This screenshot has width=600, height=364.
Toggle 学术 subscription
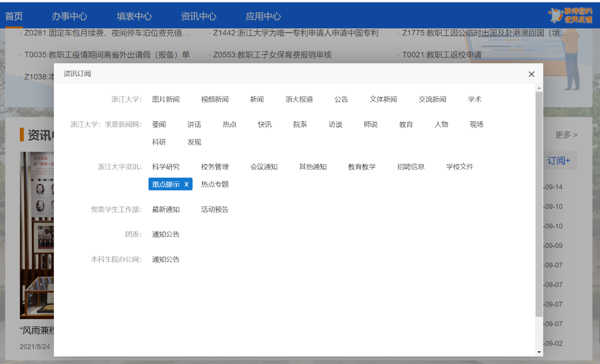[475, 99]
